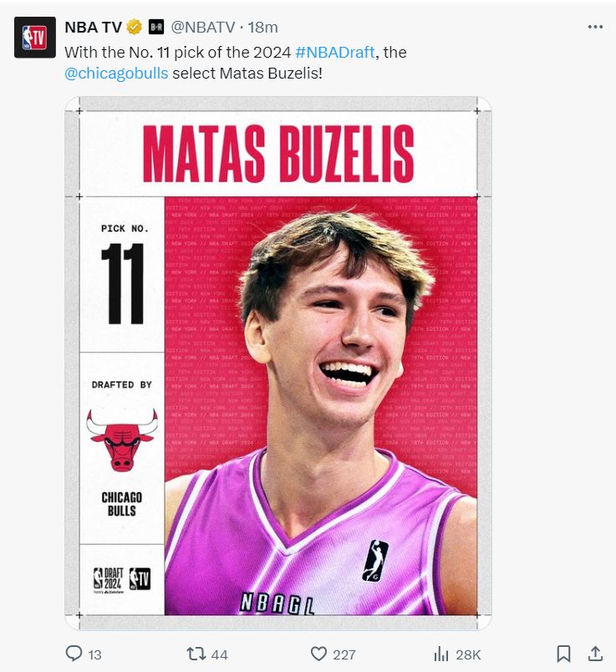
Task: Click the repost arrows icon
Action: [196, 654]
